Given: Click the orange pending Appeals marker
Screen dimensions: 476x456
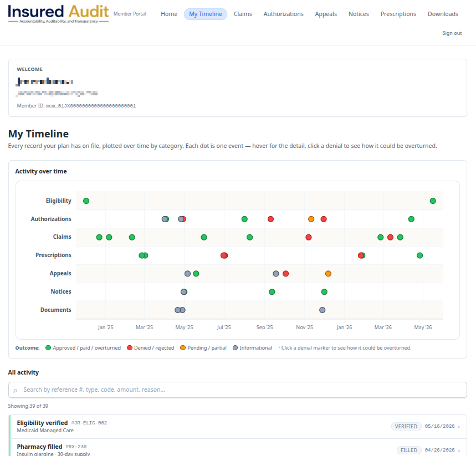Looking at the screenshot, I should pos(328,274).
